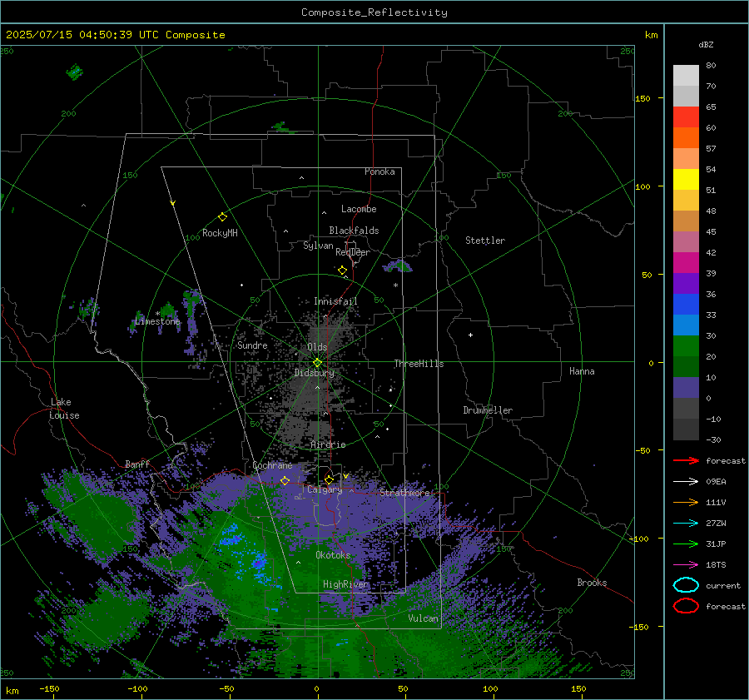Screen dimensions: 749x700
Task: Click the yellow diamond marker below RedDeer
Action: 342,271
